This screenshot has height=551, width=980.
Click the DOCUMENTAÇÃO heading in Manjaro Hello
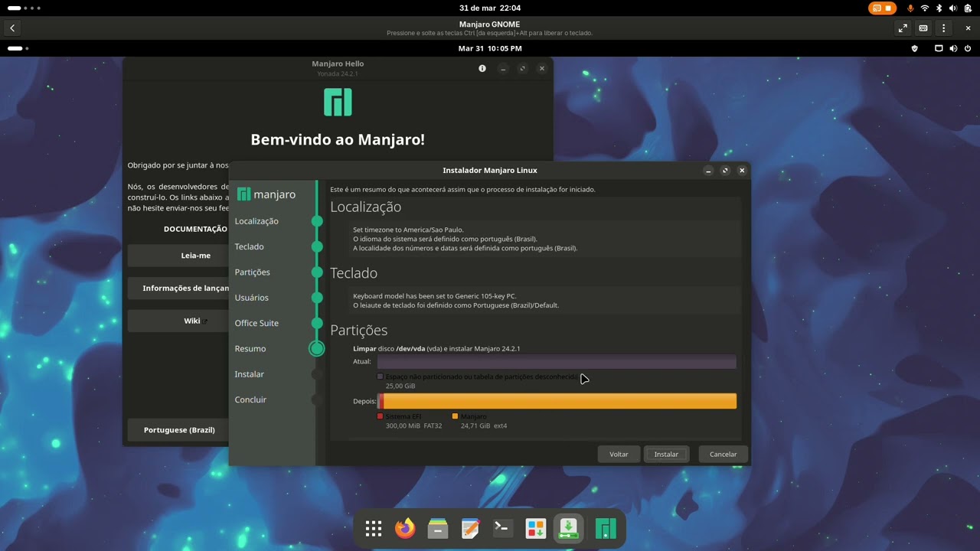(195, 229)
